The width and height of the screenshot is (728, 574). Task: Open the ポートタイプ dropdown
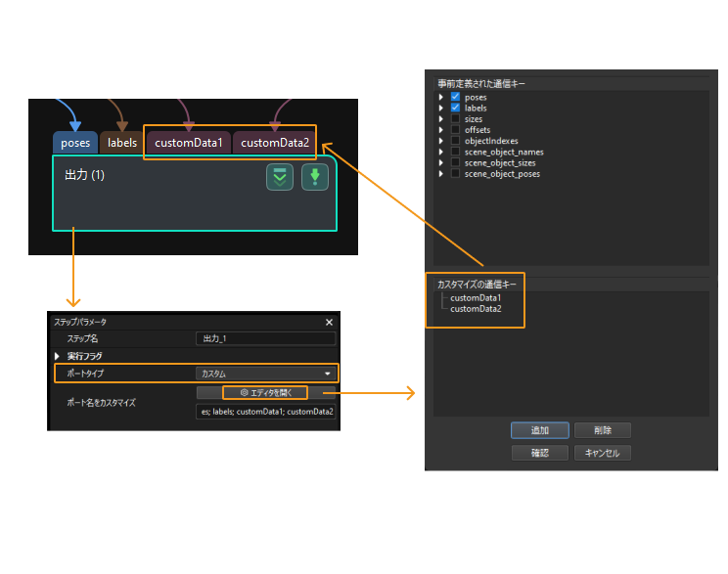pyautogui.click(x=265, y=374)
